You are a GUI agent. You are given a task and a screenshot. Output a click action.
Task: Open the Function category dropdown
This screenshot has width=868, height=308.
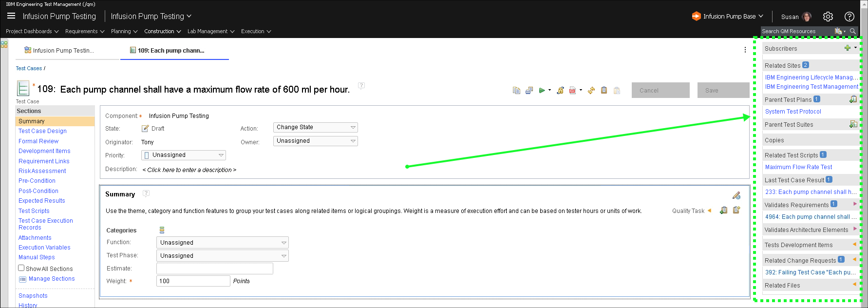(x=222, y=243)
